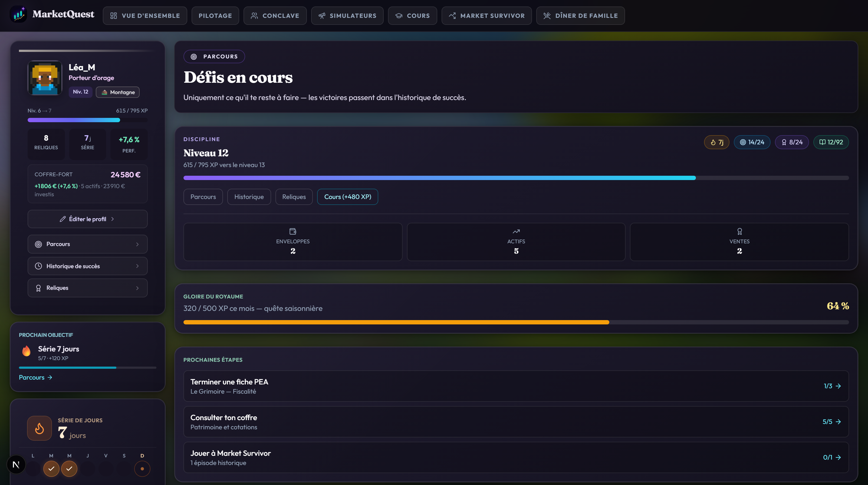Image resolution: width=868 pixels, height=485 pixels.
Task: Click the orange flame tile in Série de jours
Action: click(40, 428)
